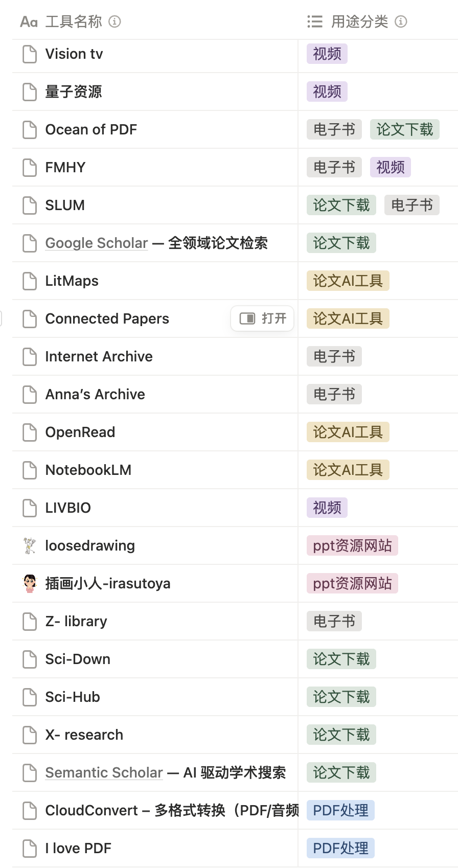Image resolution: width=458 pixels, height=868 pixels.
Task: Click the pink ppt资源网站 tag for loosedrawing
Action: [352, 546]
